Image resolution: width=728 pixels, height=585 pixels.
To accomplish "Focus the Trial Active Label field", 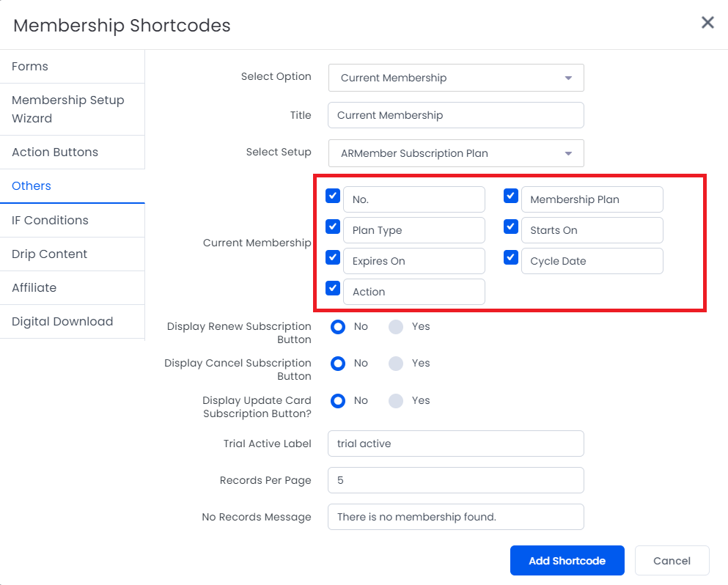I will [456, 444].
